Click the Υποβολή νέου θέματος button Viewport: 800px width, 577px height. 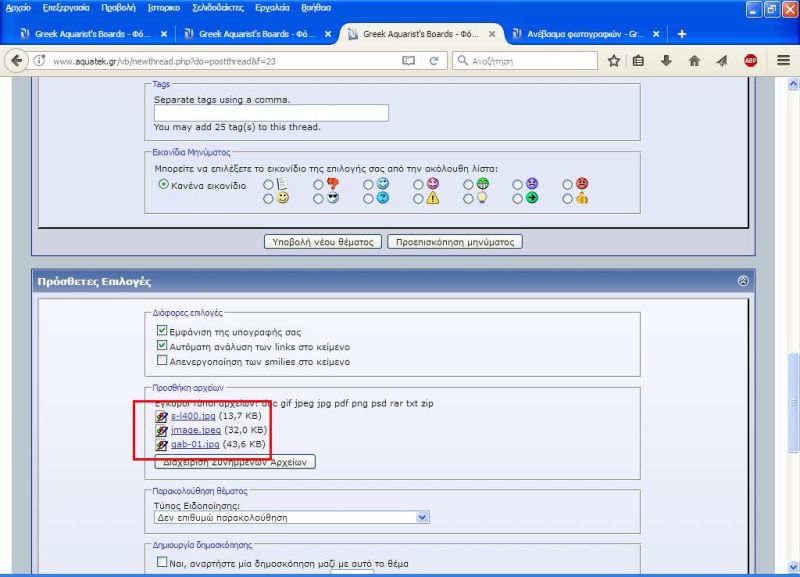pos(322,242)
